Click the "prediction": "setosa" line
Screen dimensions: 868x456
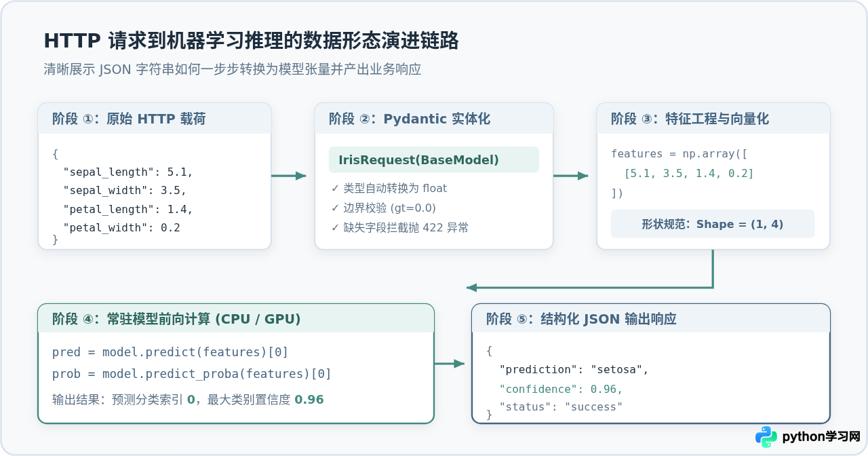coord(574,370)
